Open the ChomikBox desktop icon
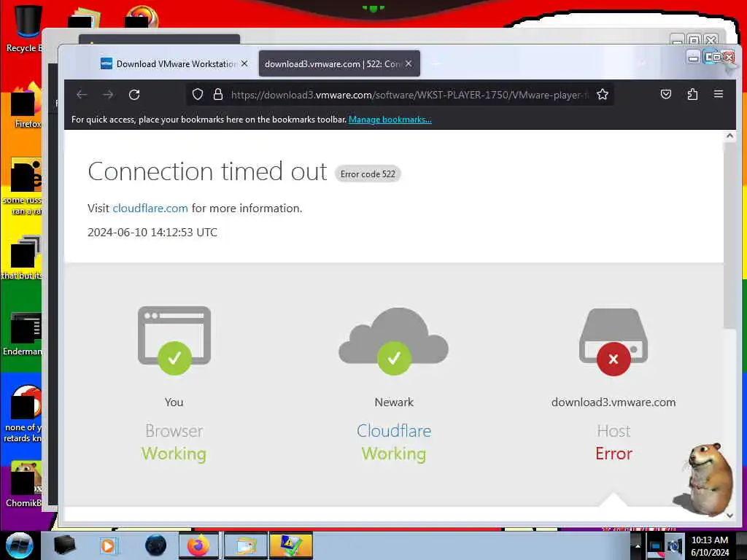 point(24,485)
